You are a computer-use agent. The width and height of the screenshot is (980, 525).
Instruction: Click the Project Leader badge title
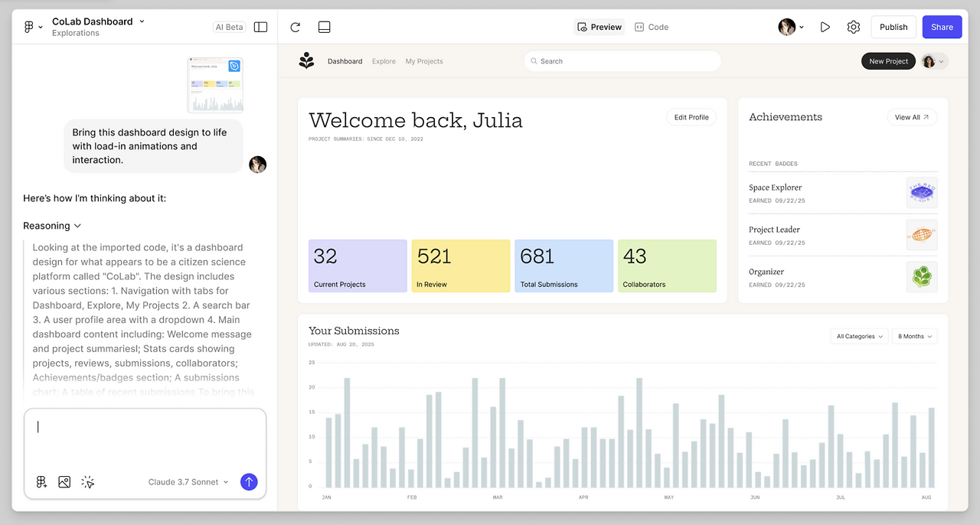775,230
